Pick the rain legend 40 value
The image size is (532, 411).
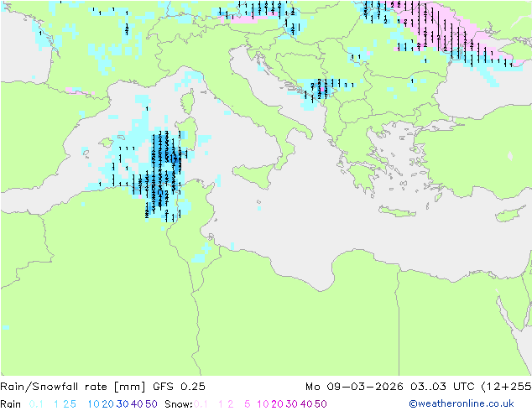(137, 404)
